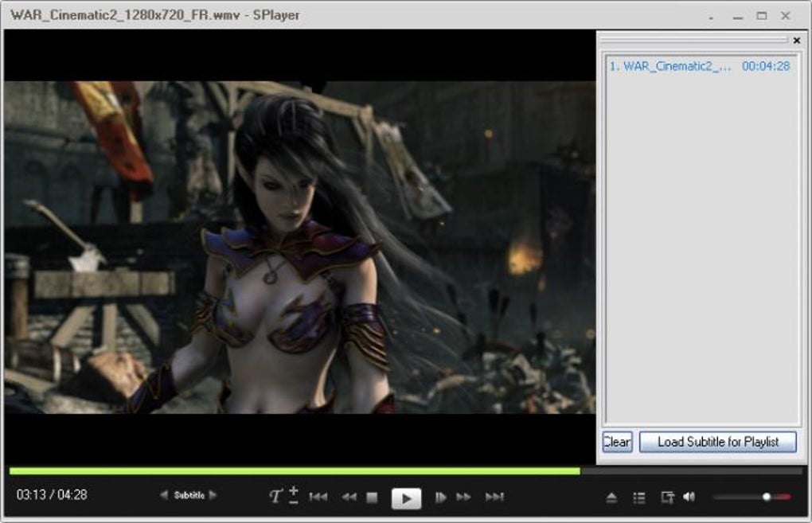Open subtitle font settings T icon

(x=275, y=497)
